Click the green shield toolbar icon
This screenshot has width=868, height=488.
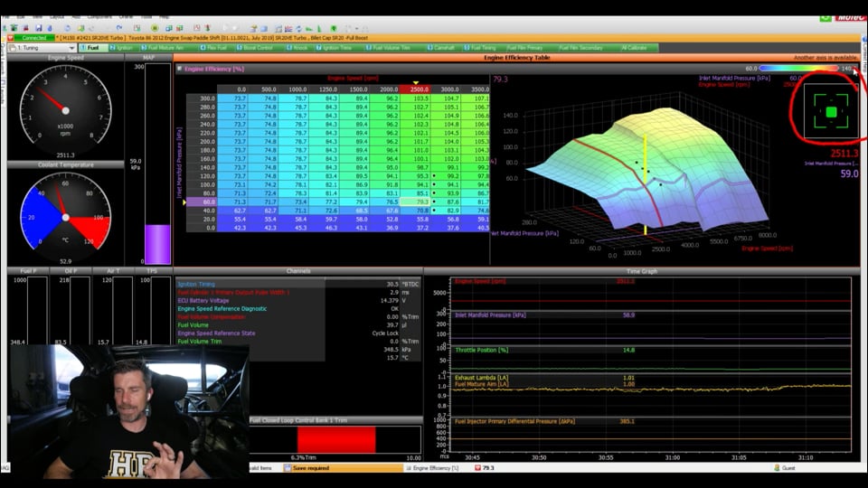[x=334, y=28]
